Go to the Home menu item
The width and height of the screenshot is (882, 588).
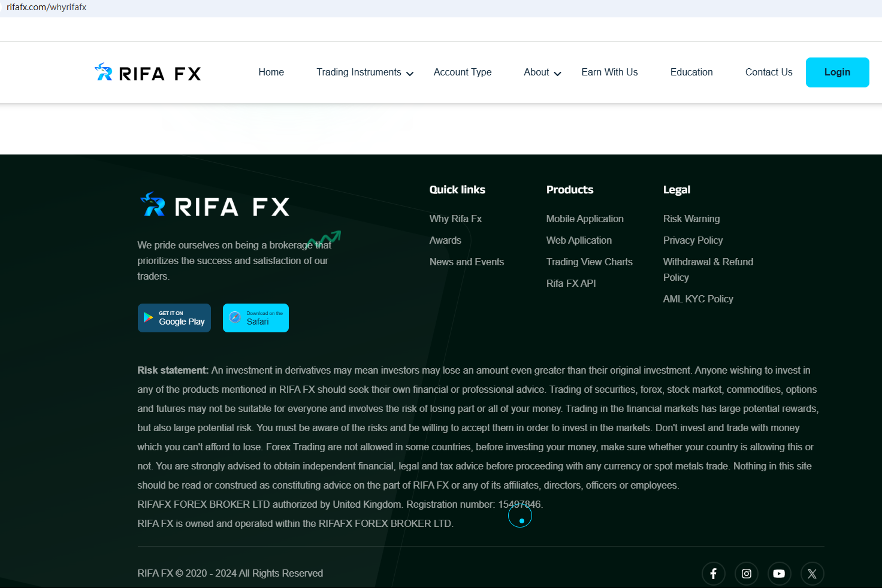(x=271, y=72)
